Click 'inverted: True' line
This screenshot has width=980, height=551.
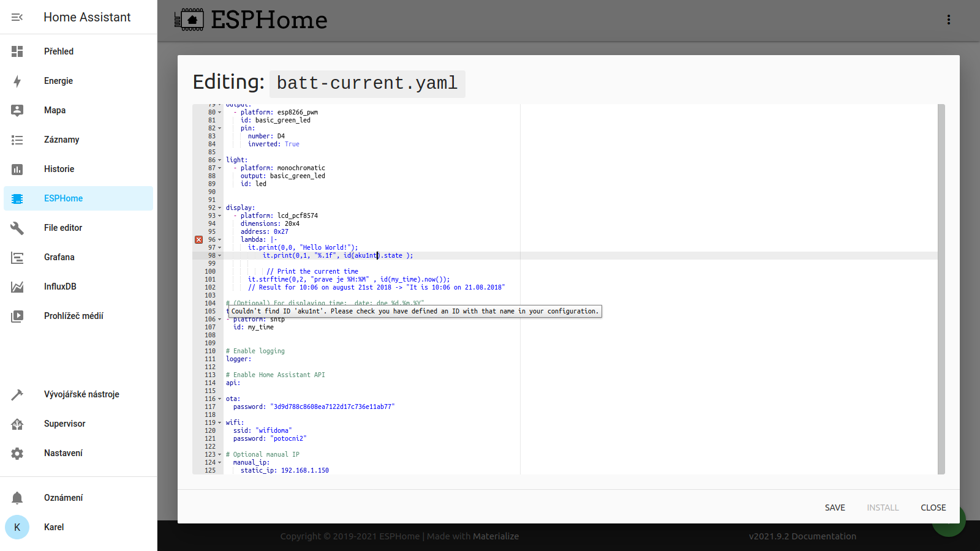274,144
